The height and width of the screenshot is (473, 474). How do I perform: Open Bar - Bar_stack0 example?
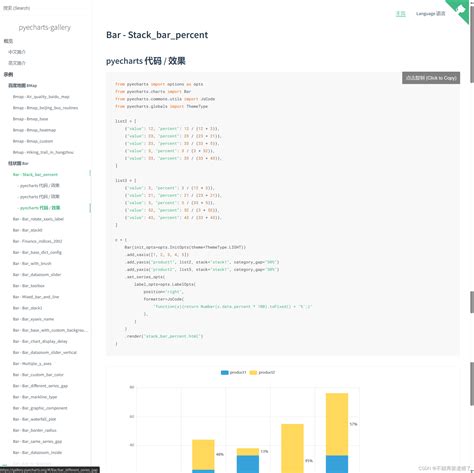[28, 230]
